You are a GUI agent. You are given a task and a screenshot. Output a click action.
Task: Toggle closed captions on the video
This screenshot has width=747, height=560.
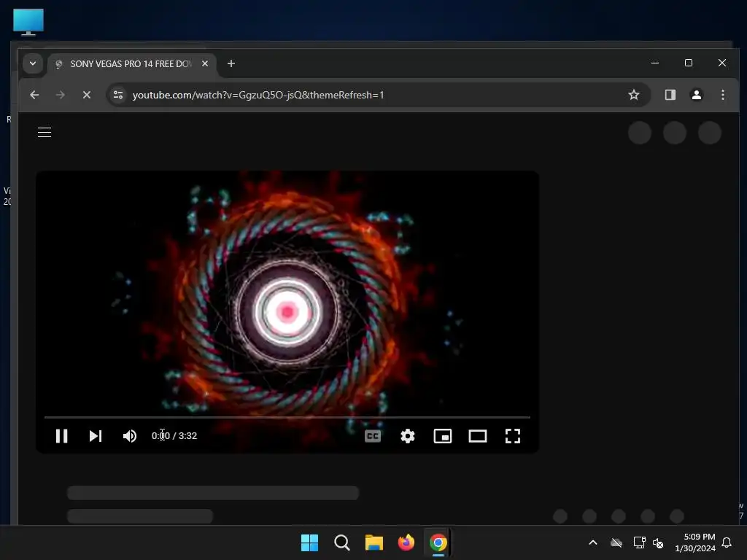373,436
